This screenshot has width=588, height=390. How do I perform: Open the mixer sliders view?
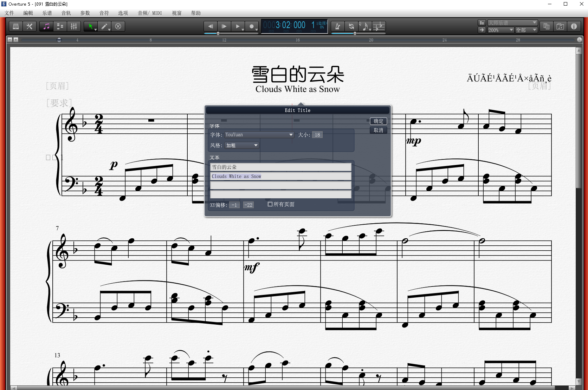pyautogui.click(x=74, y=26)
